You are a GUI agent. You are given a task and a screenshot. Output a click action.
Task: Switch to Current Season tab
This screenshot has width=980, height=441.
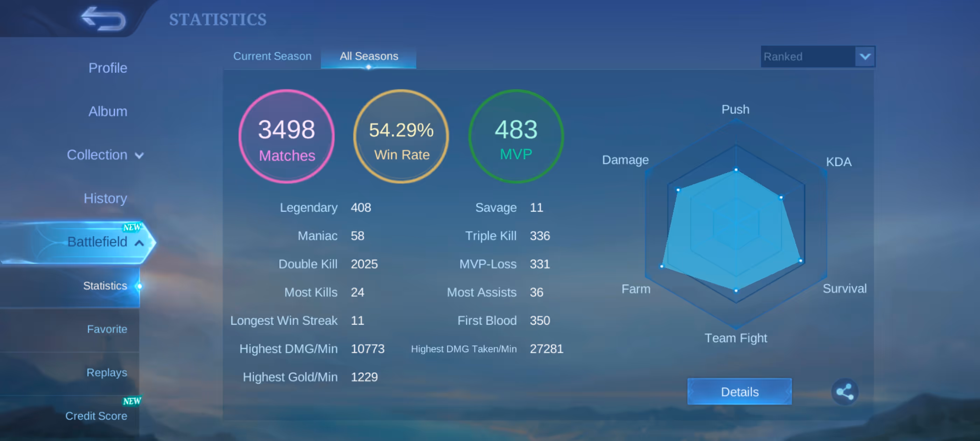point(272,56)
